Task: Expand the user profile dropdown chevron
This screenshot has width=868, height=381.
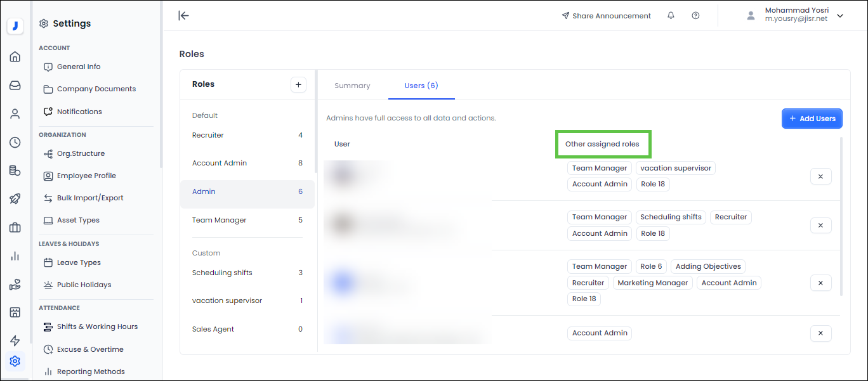Action: click(x=840, y=16)
